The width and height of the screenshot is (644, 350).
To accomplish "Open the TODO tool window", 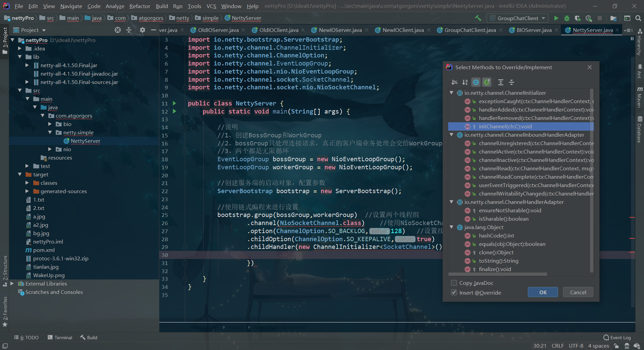I will coord(26,338).
